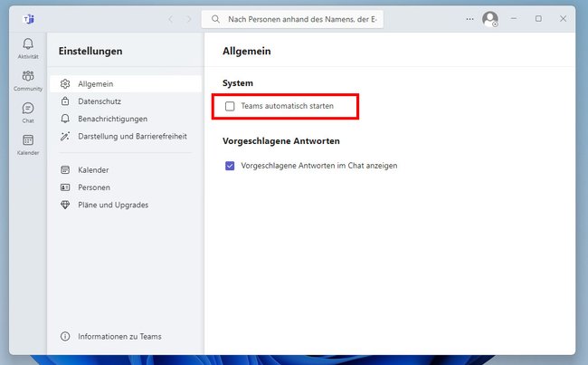
Task: Open the Kalender settings category
Action: [126, 169]
